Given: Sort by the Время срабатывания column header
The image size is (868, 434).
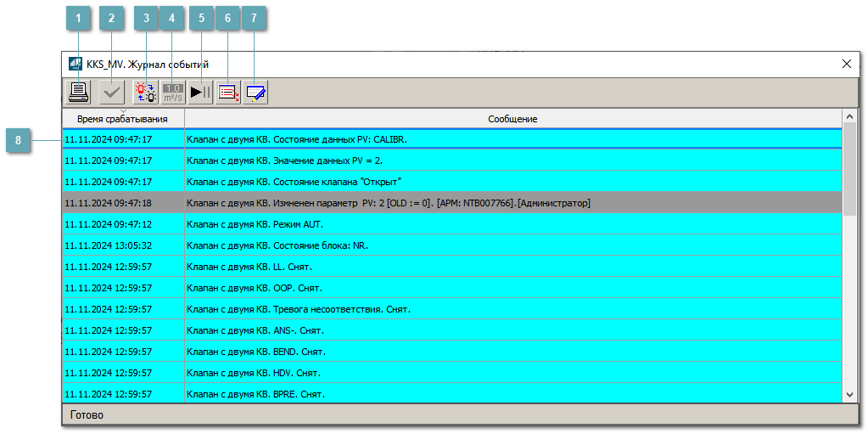Looking at the screenshot, I should pyautogui.click(x=122, y=119).
